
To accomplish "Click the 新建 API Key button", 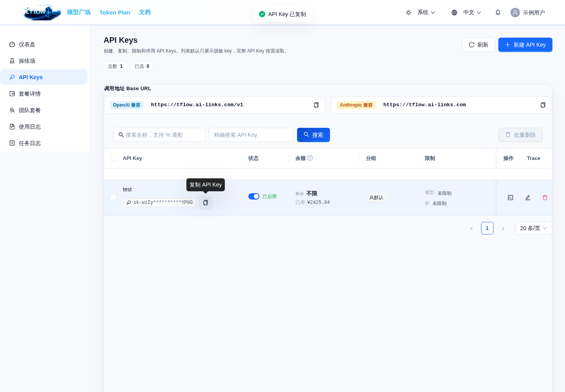I will coord(525,45).
